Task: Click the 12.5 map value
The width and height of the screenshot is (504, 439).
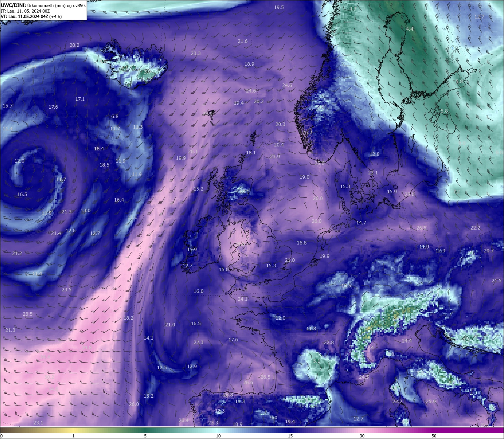Action: (x=162, y=368)
